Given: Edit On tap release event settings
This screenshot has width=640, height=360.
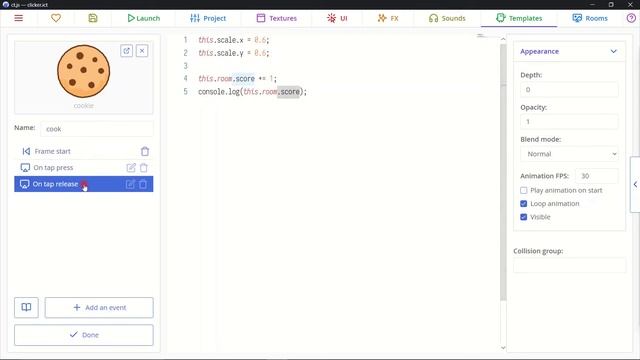Looking at the screenshot, I should [x=130, y=184].
